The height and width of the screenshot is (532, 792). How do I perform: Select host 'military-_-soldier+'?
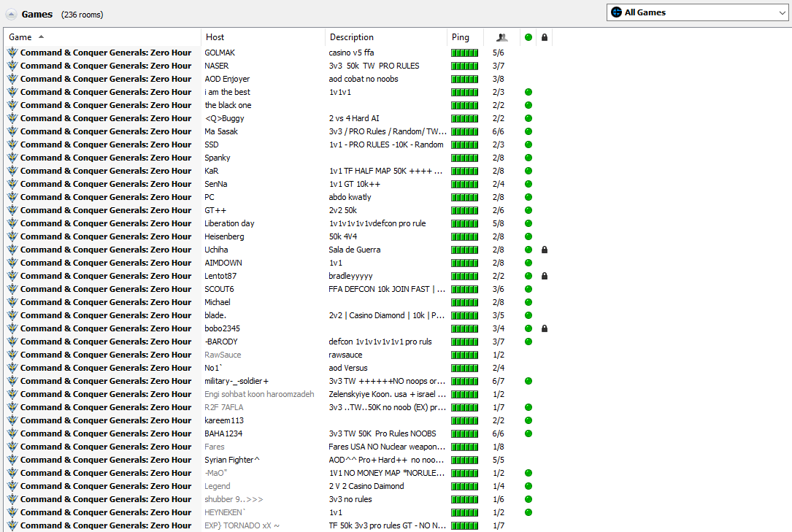click(x=237, y=381)
